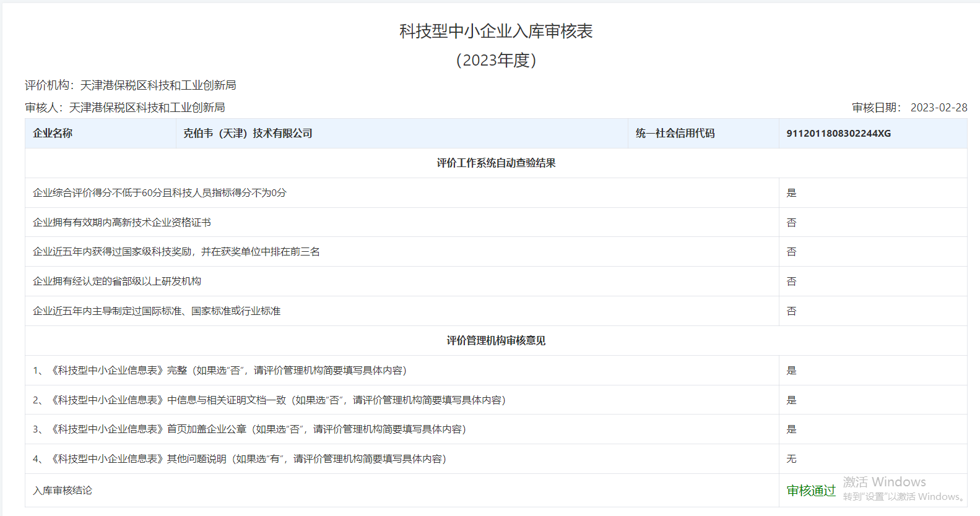Click the (2023年度) subtitle text
Image resolution: width=980 pixels, height=516 pixels.
[495, 60]
